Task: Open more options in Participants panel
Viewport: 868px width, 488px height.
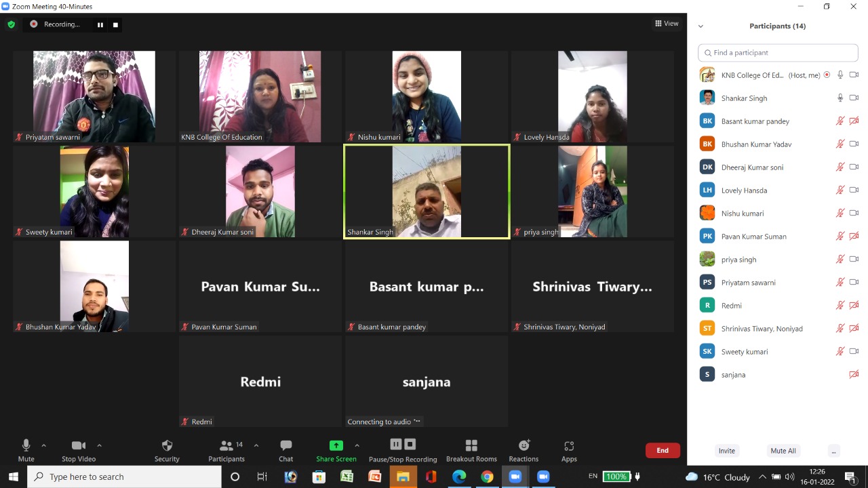Action: pos(833,451)
